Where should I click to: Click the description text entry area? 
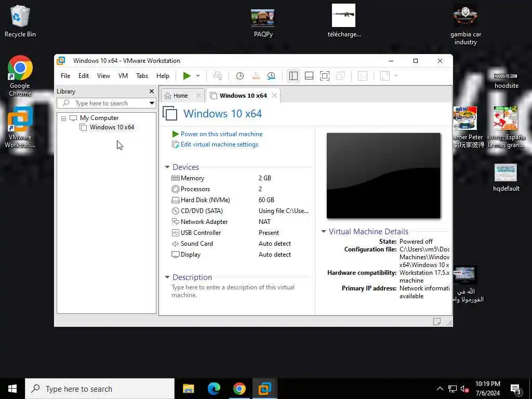click(233, 291)
